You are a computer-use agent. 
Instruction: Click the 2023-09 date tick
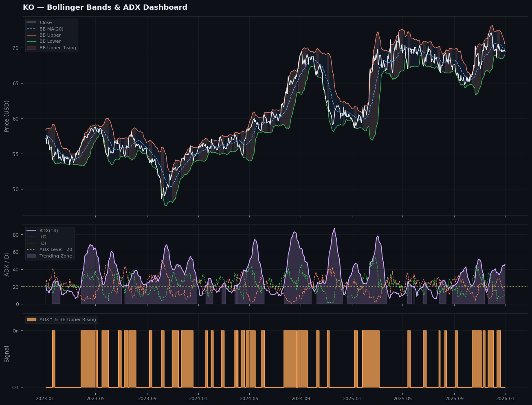pos(147,399)
